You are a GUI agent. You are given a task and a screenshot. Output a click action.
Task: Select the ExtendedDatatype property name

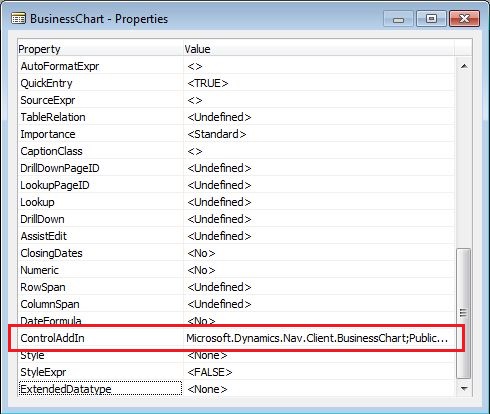[x=66, y=389]
